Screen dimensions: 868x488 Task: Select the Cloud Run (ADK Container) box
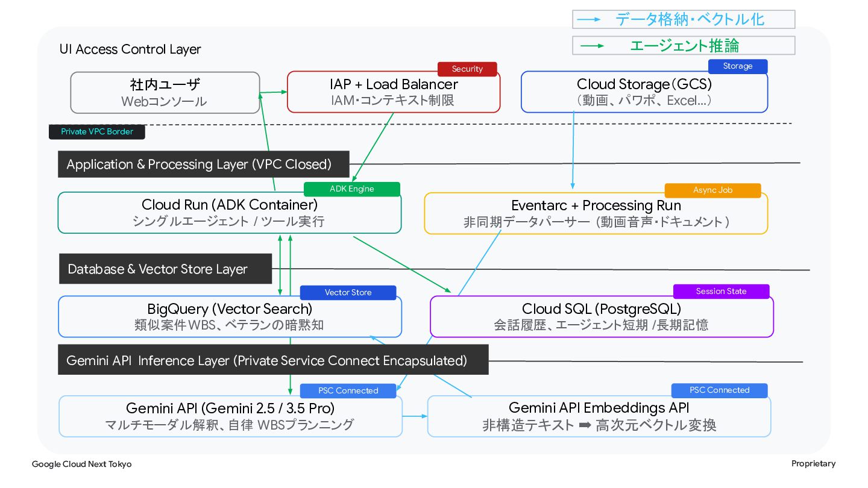click(x=230, y=213)
